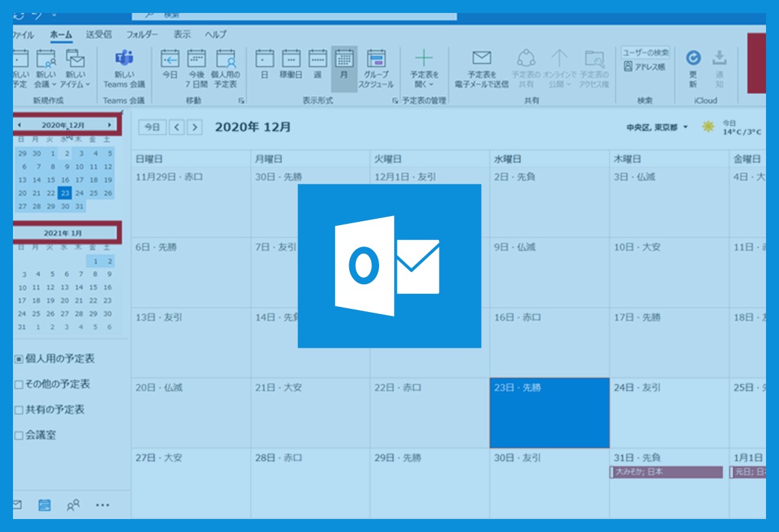Screen dimensions: 779x532
Task: Go to previous month with arrow button
Action: pos(177,128)
